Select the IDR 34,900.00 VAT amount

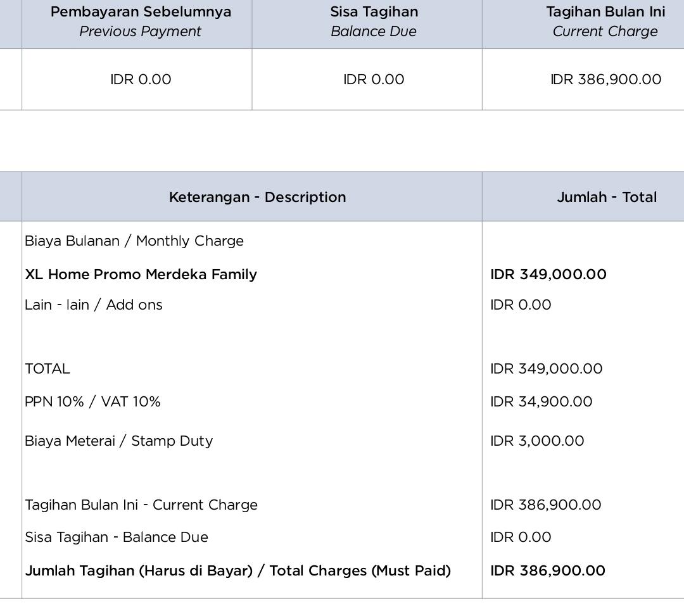541,402
